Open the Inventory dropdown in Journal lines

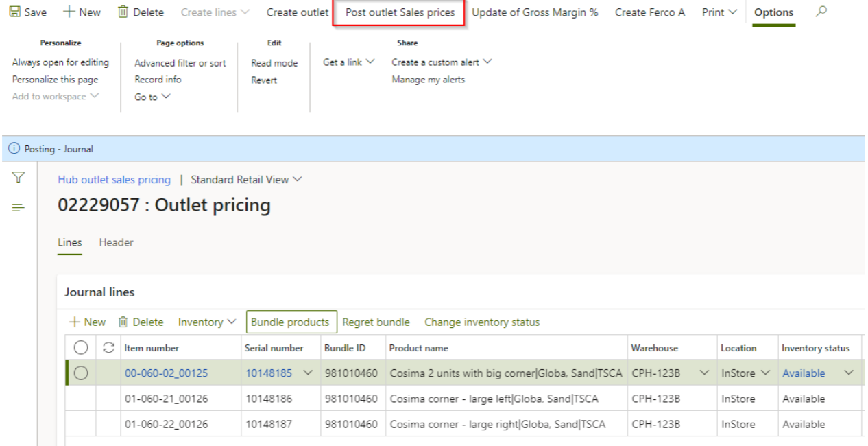(207, 322)
